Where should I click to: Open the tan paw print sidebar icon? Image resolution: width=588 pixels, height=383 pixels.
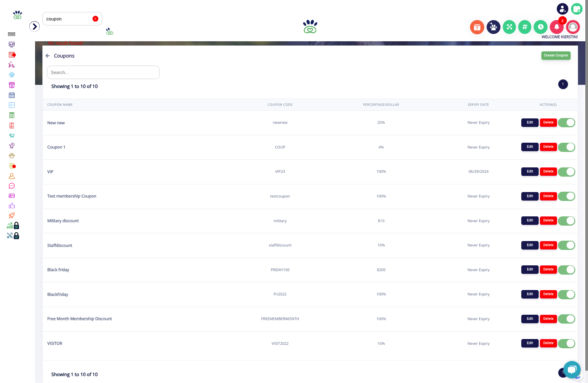[12, 155]
